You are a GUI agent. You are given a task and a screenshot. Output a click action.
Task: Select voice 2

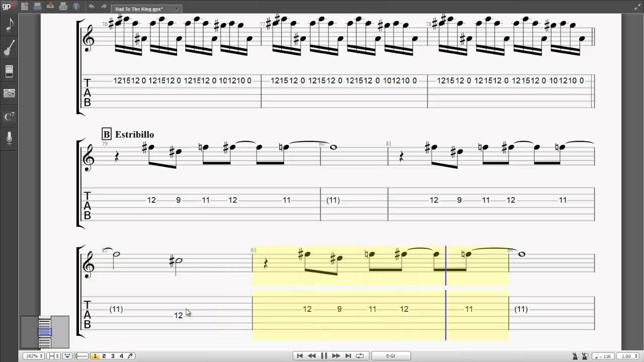click(104, 356)
